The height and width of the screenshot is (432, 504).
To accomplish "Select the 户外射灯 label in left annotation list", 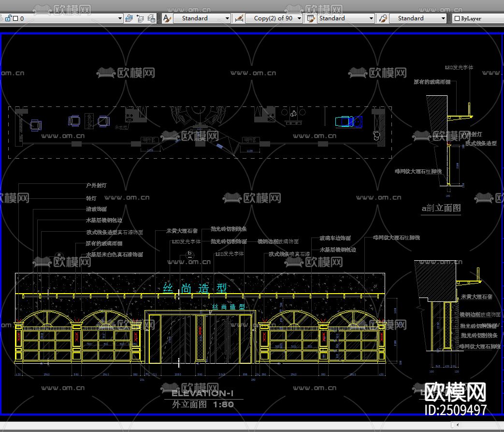I will click(x=96, y=185).
